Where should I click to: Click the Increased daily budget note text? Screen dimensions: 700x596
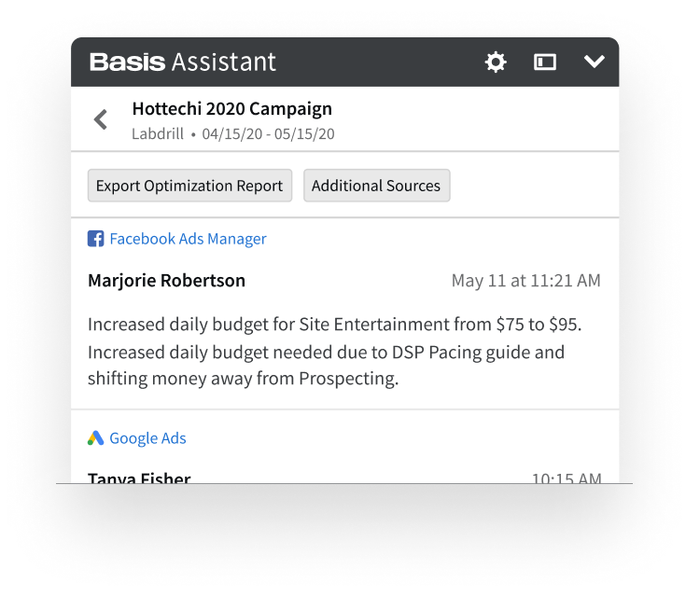(335, 352)
